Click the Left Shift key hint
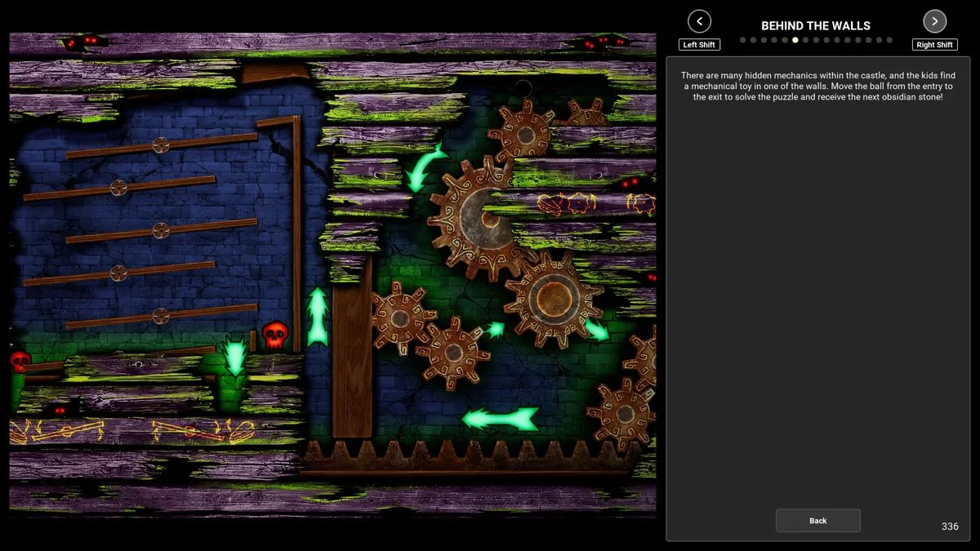The width and height of the screenshot is (980, 551). [x=699, y=45]
